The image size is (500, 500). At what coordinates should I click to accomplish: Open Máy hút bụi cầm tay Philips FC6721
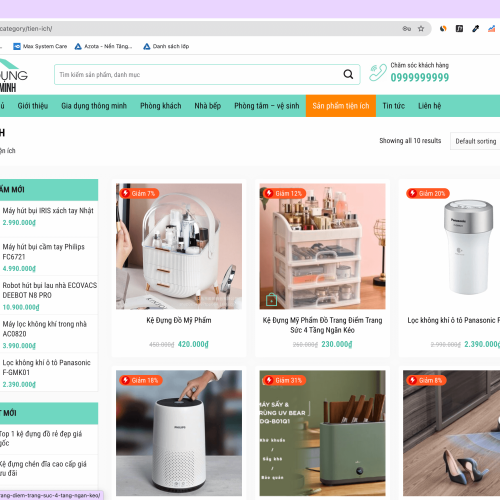coord(44,252)
